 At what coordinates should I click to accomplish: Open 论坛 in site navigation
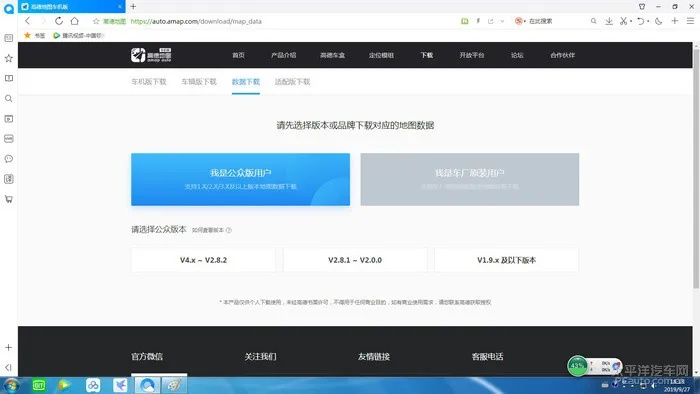[x=517, y=55]
